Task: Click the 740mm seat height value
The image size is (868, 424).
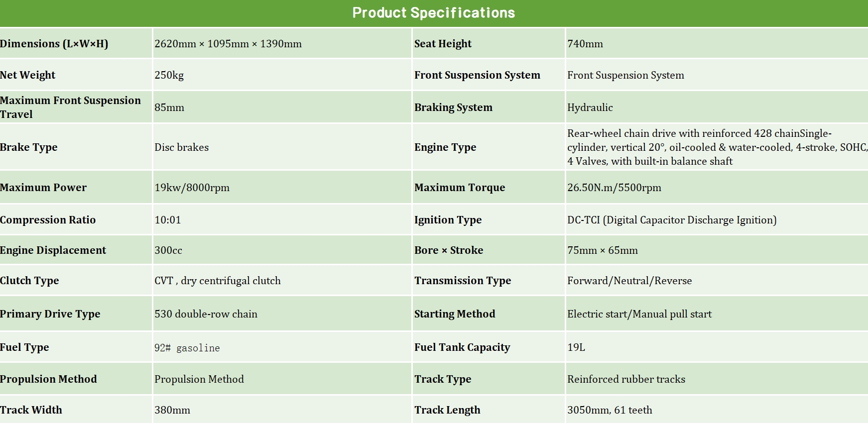Action: tap(585, 44)
